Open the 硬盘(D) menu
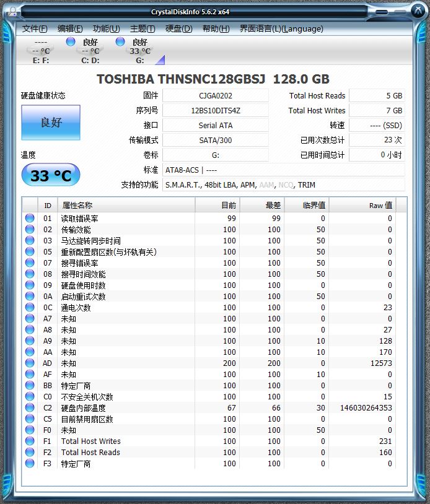Image resolution: width=430 pixels, height=504 pixels. pyautogui.click(x=179, y=29)
